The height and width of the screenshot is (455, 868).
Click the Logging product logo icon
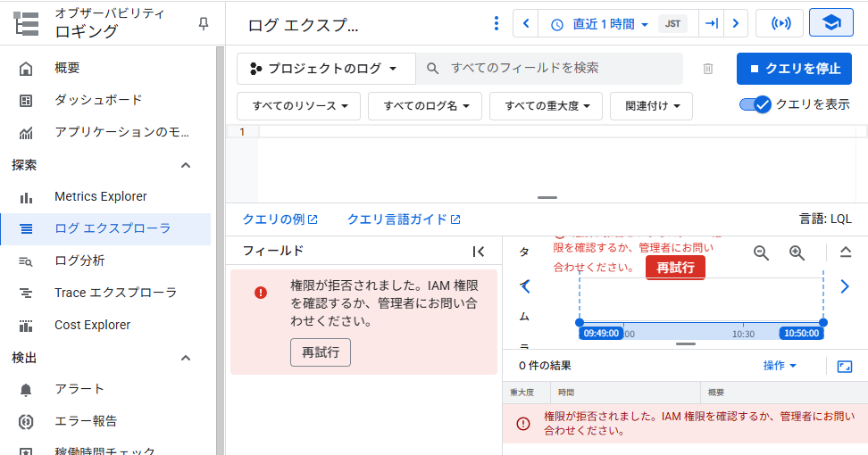(27, 24)
